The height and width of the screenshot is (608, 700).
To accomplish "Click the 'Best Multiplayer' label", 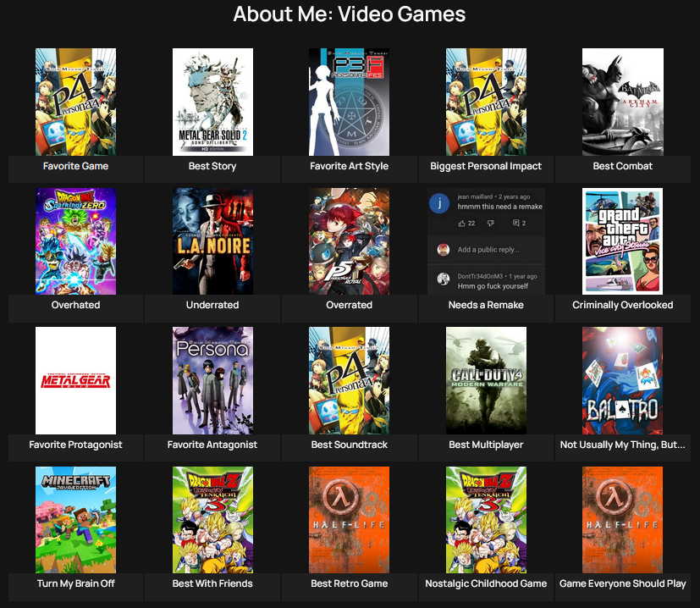I will [486, 445].
